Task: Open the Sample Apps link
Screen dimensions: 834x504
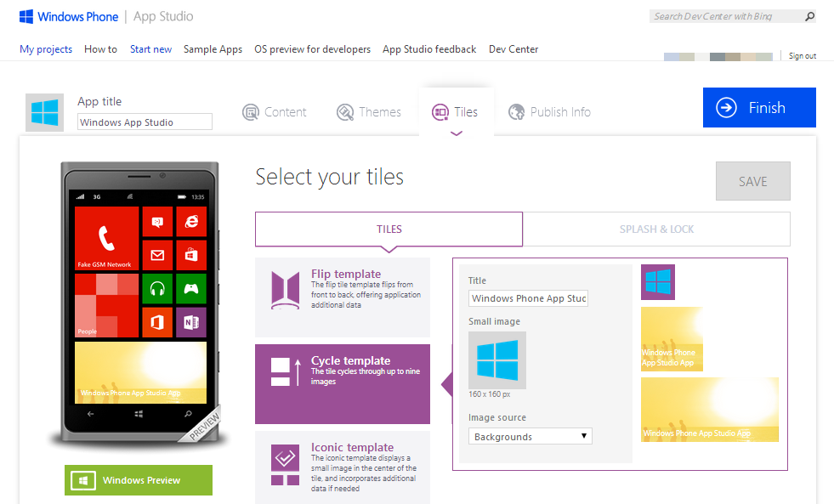Action: [213, 49]
